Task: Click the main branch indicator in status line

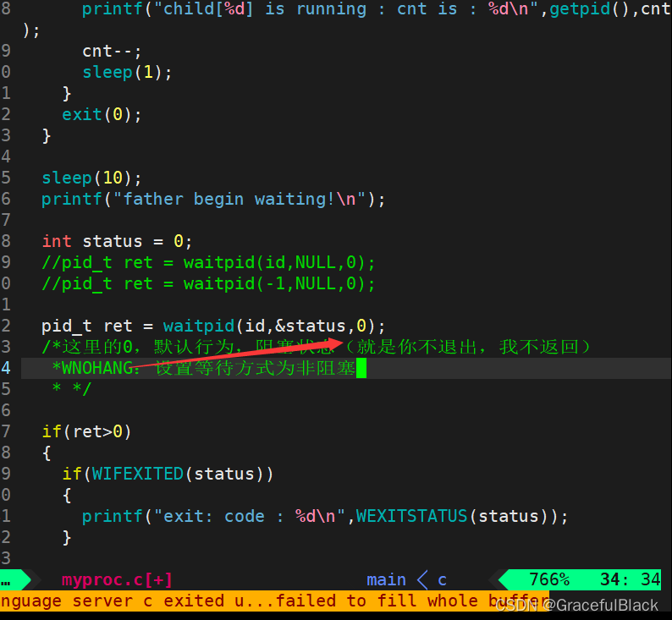Action: [386, 579]
